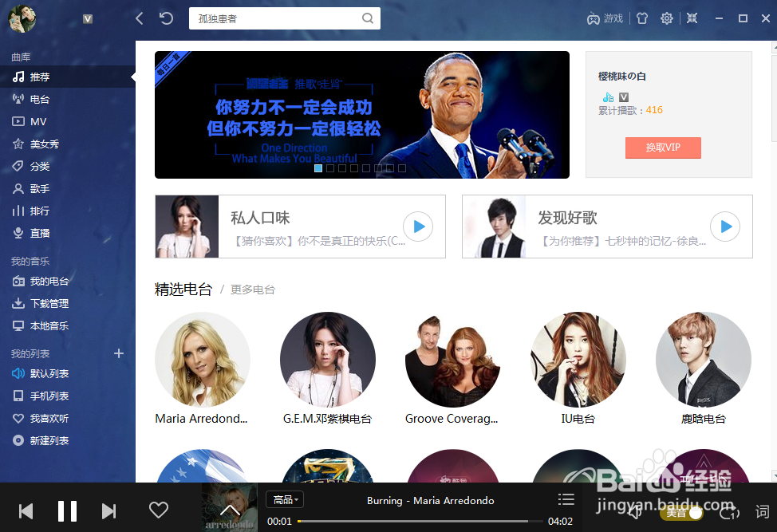Image resolution: width=777 pixels, height=532 pixels.
Task: Toggle the 美音 sound enhancement switch
Action: 681,513
